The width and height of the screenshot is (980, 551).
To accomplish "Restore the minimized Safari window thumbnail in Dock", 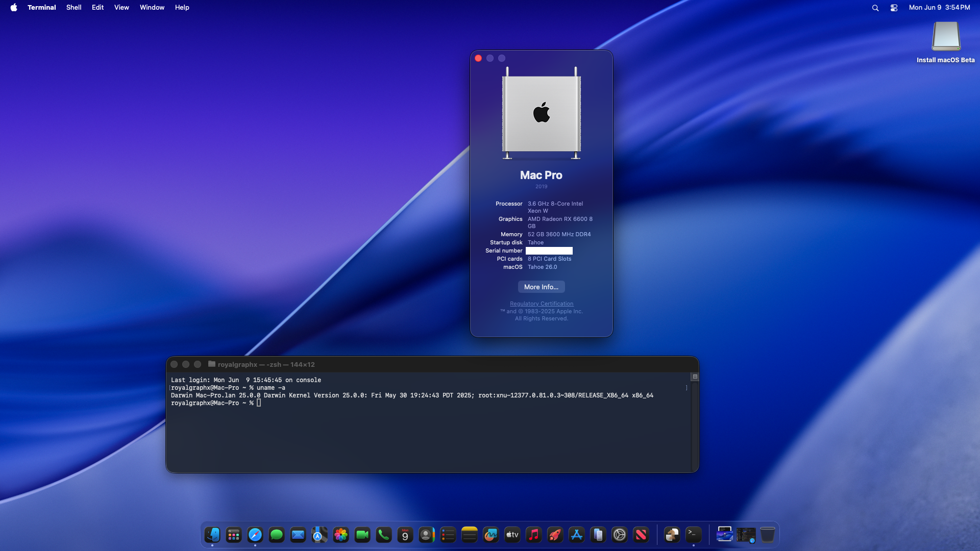I will 746,535.
